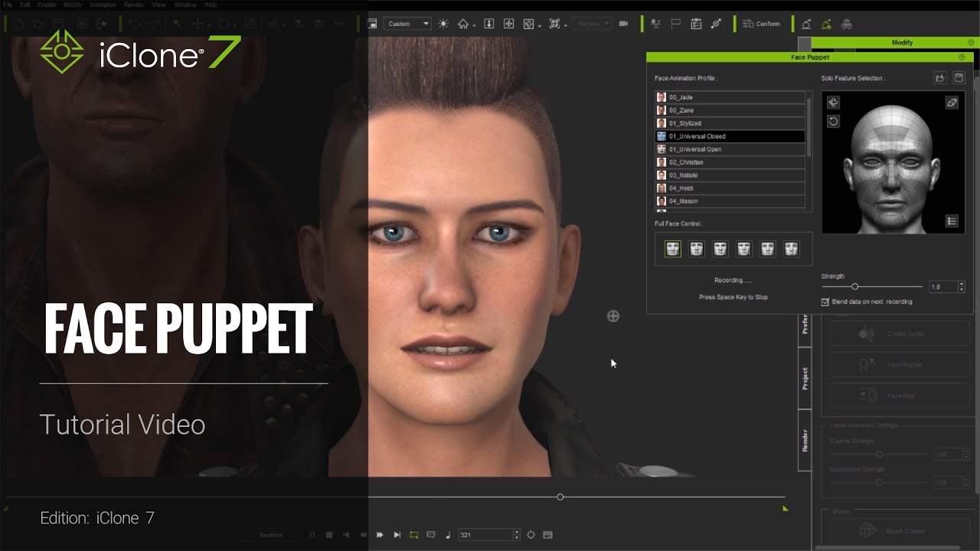Click the light/sun toolbar icon
This screenshot has width=980, height=551.
click(x=443, y=24)
